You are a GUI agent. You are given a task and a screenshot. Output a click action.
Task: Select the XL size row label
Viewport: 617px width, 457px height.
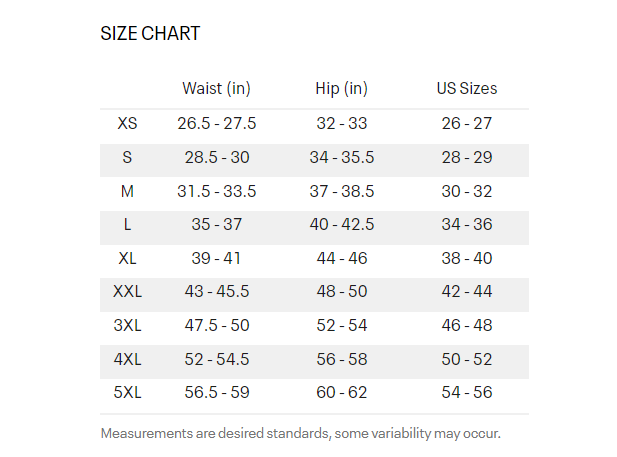click(x=127, y=258)
